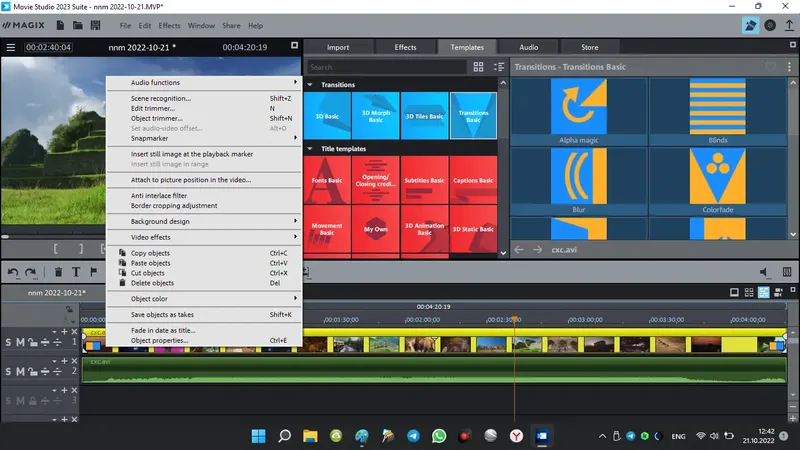The height and width of the screenshot is (450, 800).
Task: Switch media pool to list view
Action: (x=499, y=67)
